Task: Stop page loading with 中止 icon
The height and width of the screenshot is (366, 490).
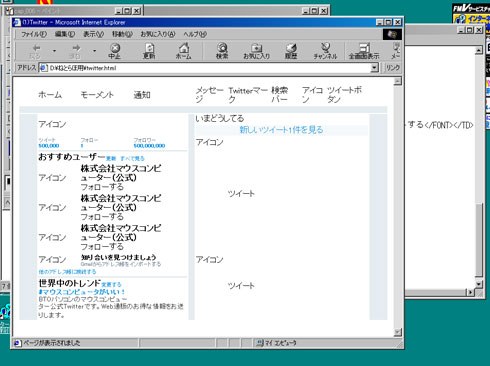Action: pyautogui.click(x=115, y=51)
